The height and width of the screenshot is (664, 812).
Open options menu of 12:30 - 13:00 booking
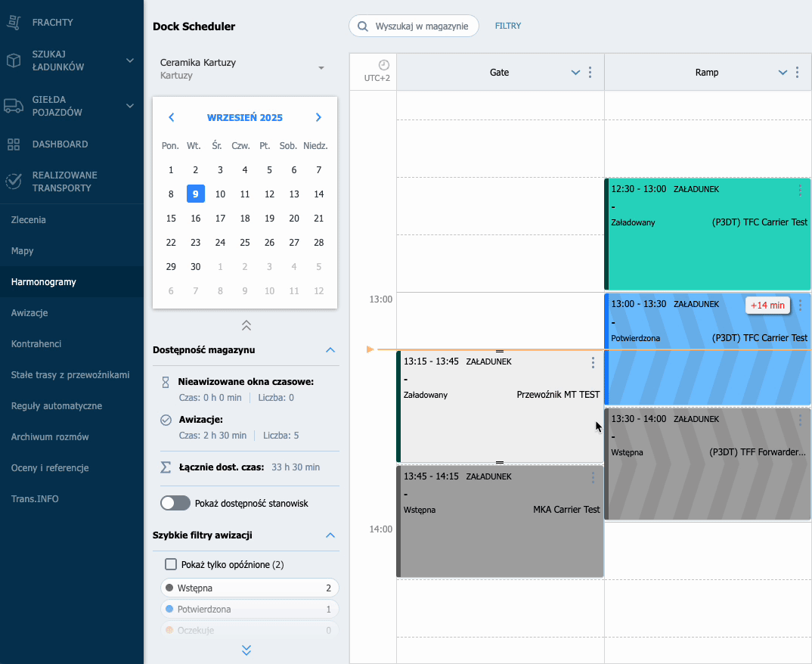[800, 190]
